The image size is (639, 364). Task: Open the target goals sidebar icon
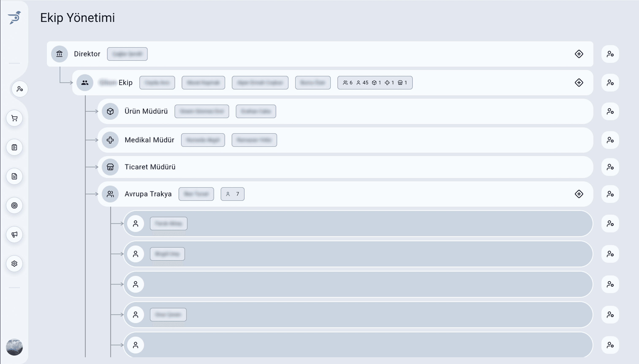[x=14, y=205]
